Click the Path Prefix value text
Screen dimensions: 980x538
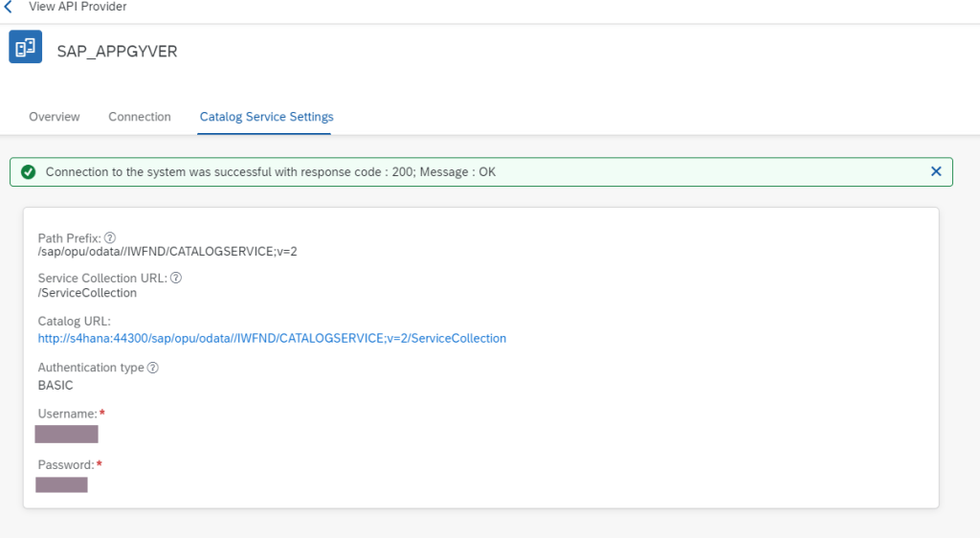click(167, 252)
